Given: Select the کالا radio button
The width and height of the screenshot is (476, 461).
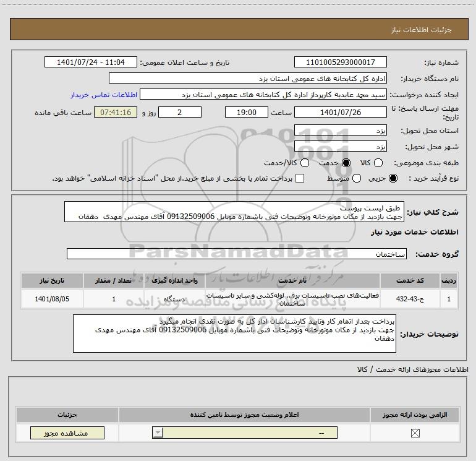Looking at the screenshot, I should [378, 163].
